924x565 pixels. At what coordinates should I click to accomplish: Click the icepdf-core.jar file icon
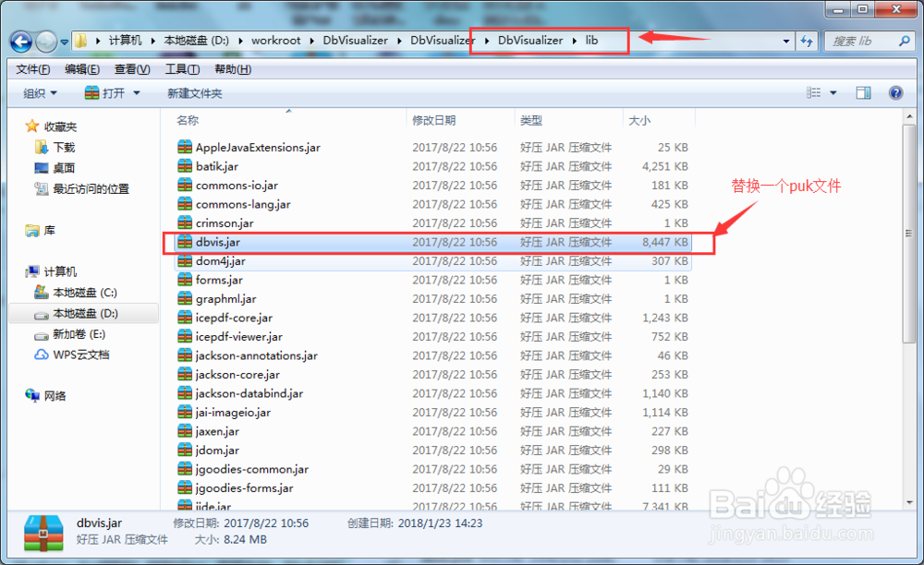pos(185,318)
